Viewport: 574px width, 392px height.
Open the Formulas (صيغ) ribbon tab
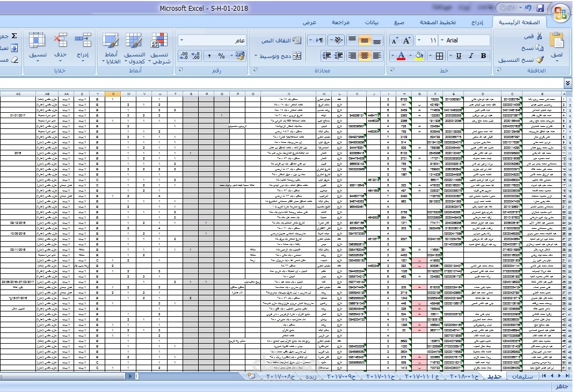tap(399, 23)
